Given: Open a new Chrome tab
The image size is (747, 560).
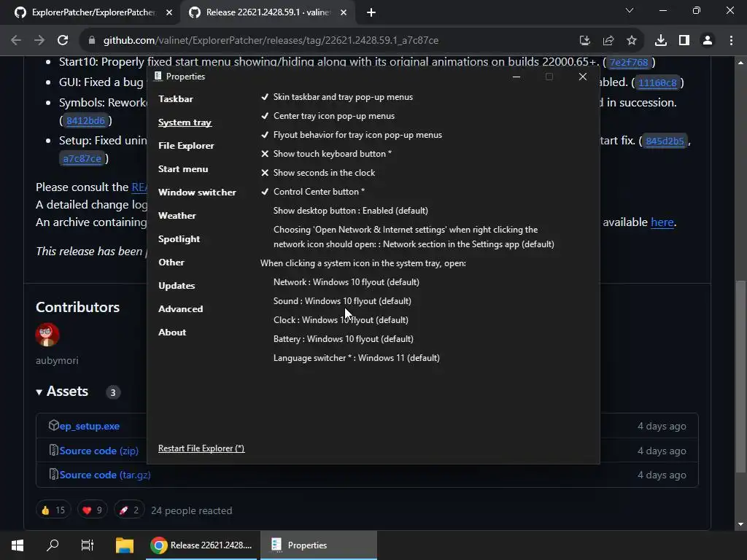Looking at the screenshot, I should pos(371,12).
